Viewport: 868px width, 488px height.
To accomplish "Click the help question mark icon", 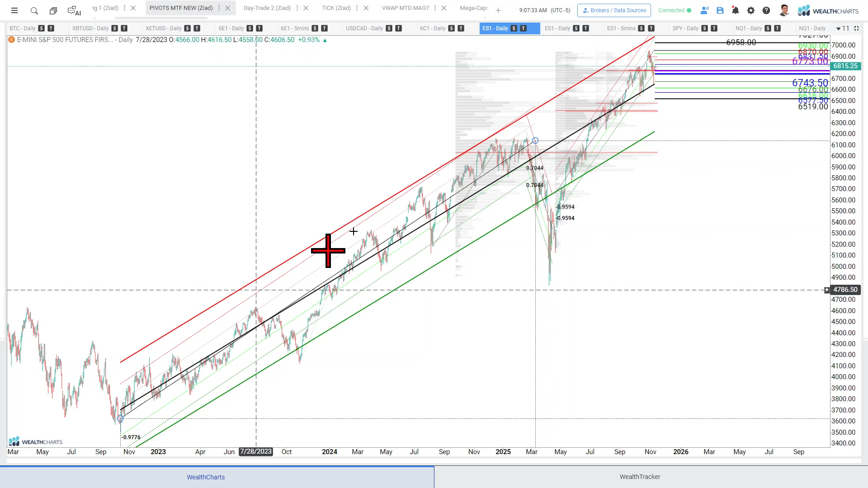I will 766,10.
